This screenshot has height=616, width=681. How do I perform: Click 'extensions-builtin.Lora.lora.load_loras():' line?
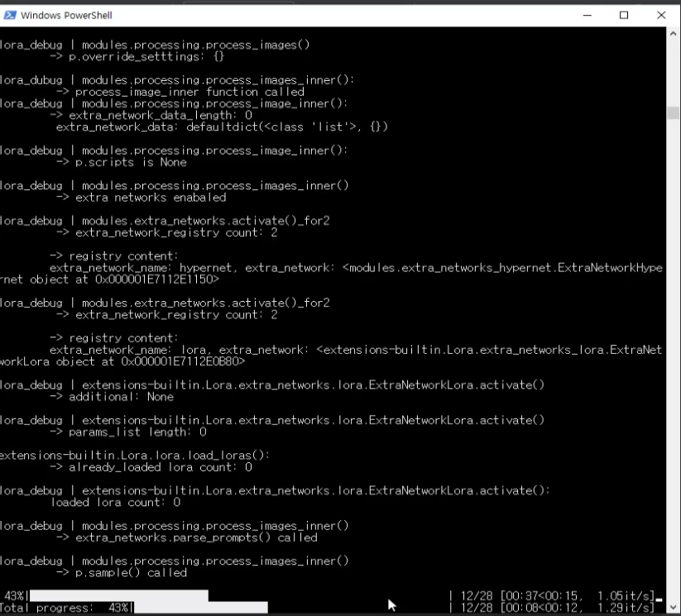(135, 456)
